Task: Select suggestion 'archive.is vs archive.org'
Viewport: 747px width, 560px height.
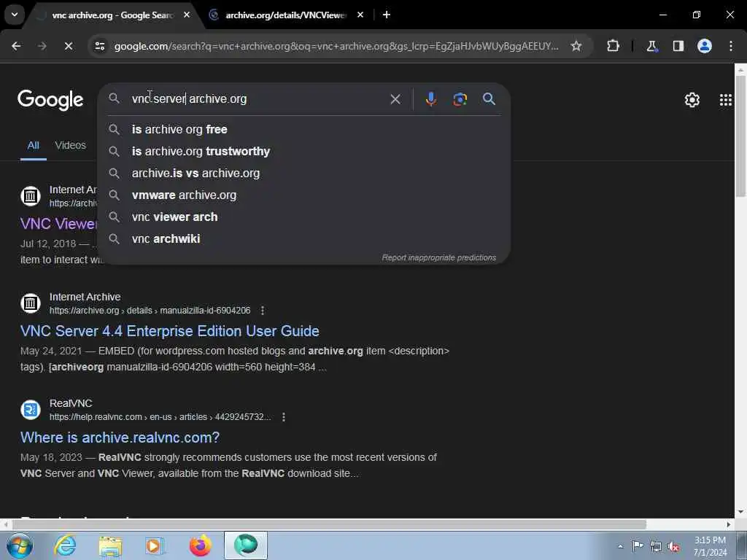Action: (304, 173)
